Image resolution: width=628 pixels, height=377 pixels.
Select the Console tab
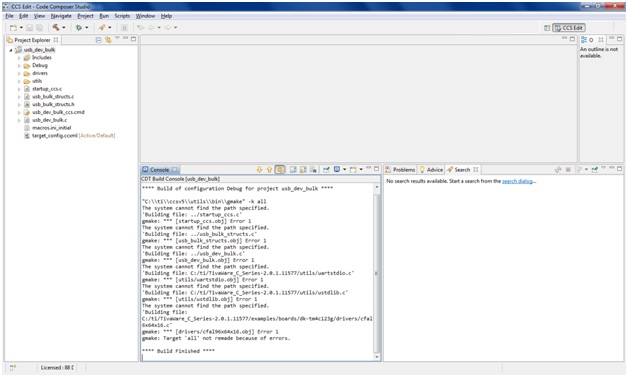click(160, 170)
